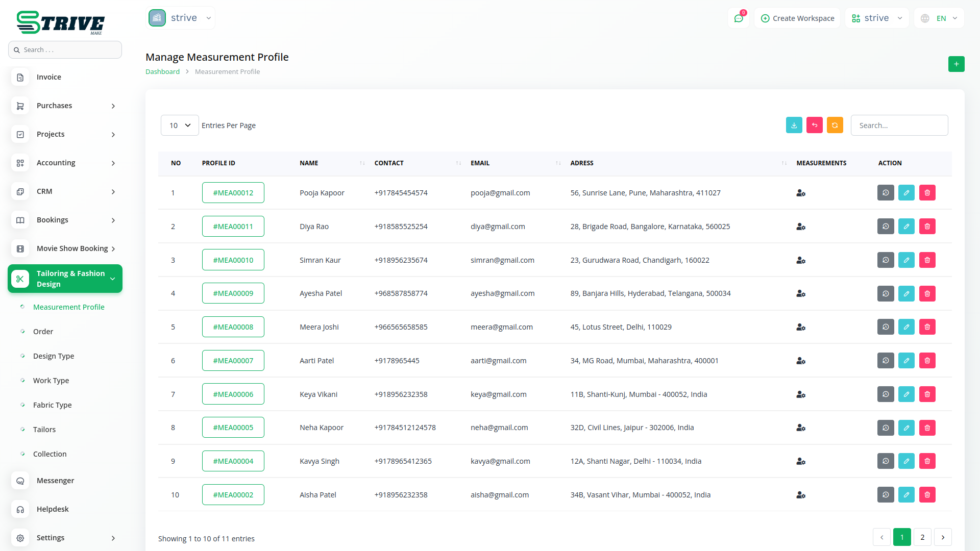Image resolution: width=980 pixels, height=551 pixels.
Task: Click the green add profile plus button
Action: point(956,64)
